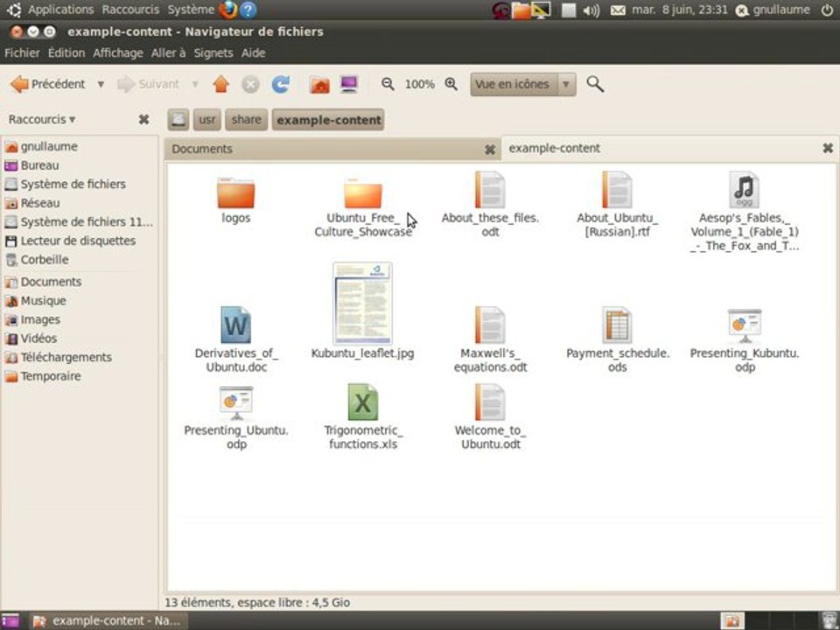
Task: Reload the current folder with the refresh arrow
Action: tap(281, 84)
